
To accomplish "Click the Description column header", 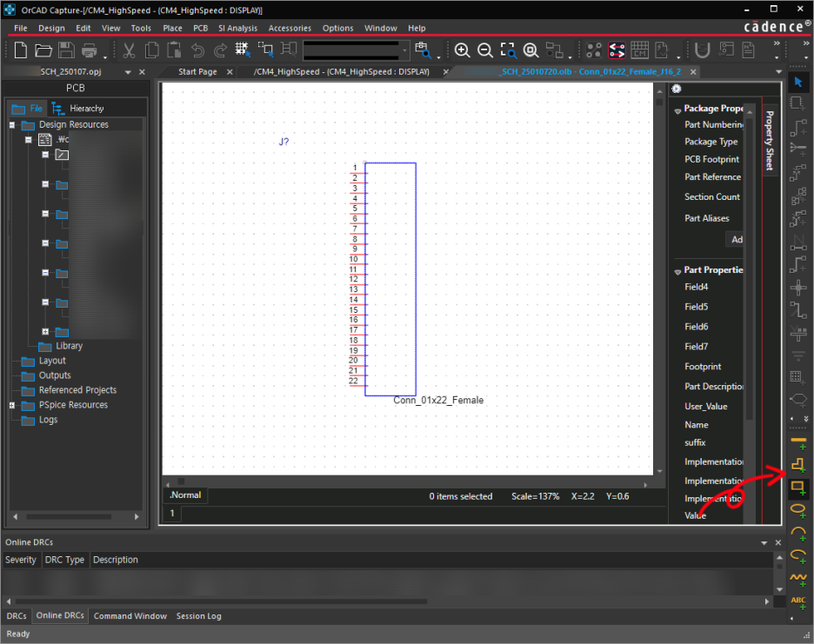I will 116,560.
